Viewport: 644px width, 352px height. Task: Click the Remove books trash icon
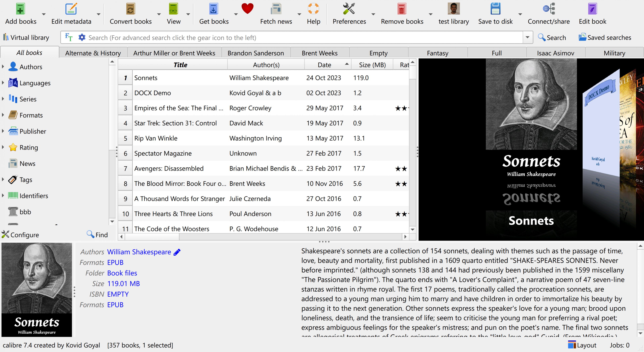(x=402, y=9)
